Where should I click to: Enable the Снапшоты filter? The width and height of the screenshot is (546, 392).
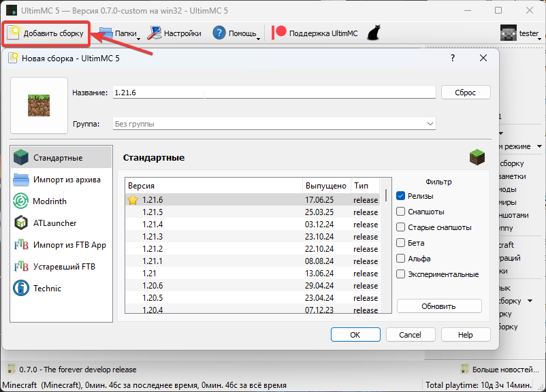pyautogui.click(x=401, y=212)
